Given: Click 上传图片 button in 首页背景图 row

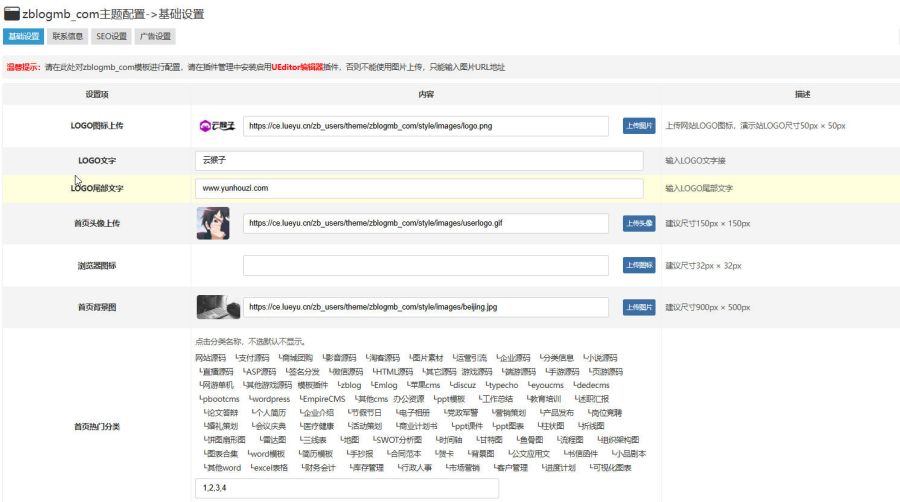Looking at the screenshot, I should 639,307.
